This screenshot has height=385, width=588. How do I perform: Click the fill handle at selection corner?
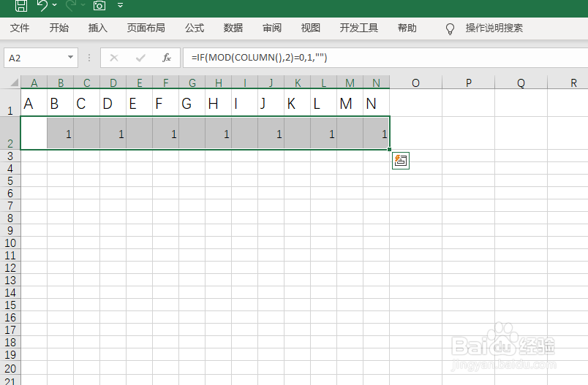click(389, 149)
